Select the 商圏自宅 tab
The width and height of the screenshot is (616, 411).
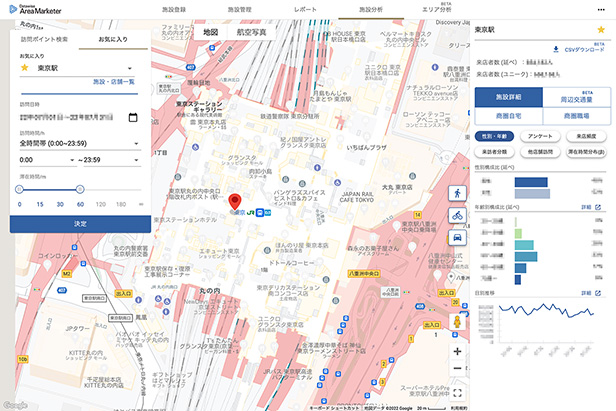click(509, 116)
